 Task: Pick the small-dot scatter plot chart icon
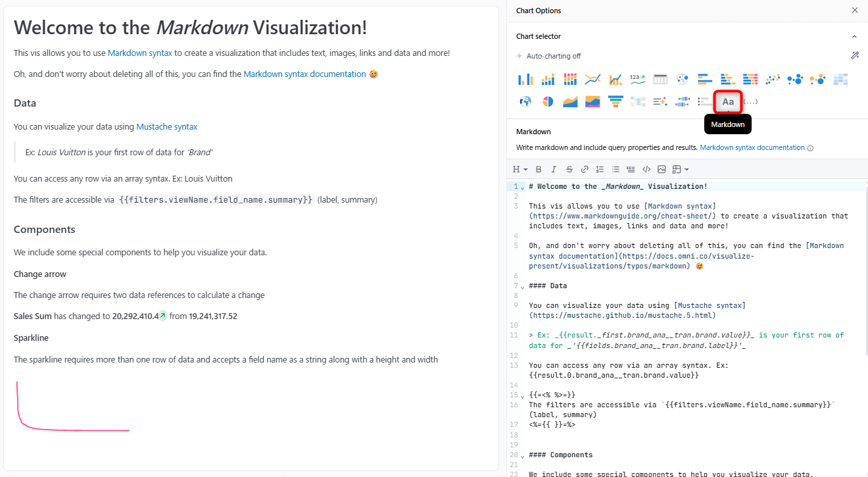pos(773,80)
